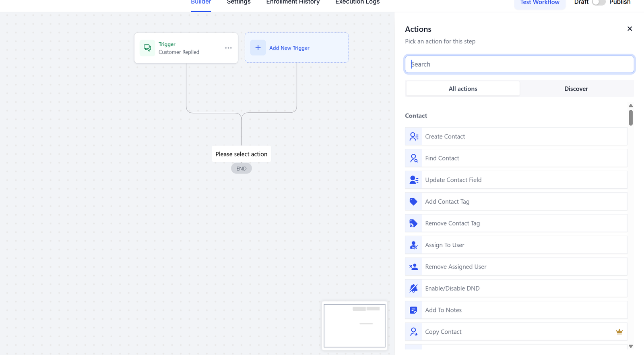Open the Settings tab
Screen dimensions: 644x355
point(239,2)
